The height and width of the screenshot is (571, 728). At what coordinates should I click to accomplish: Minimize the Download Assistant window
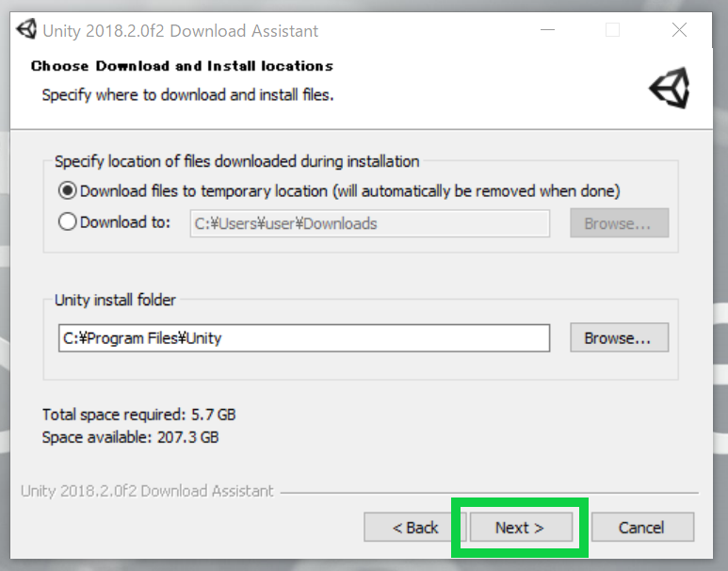(547, 30)
